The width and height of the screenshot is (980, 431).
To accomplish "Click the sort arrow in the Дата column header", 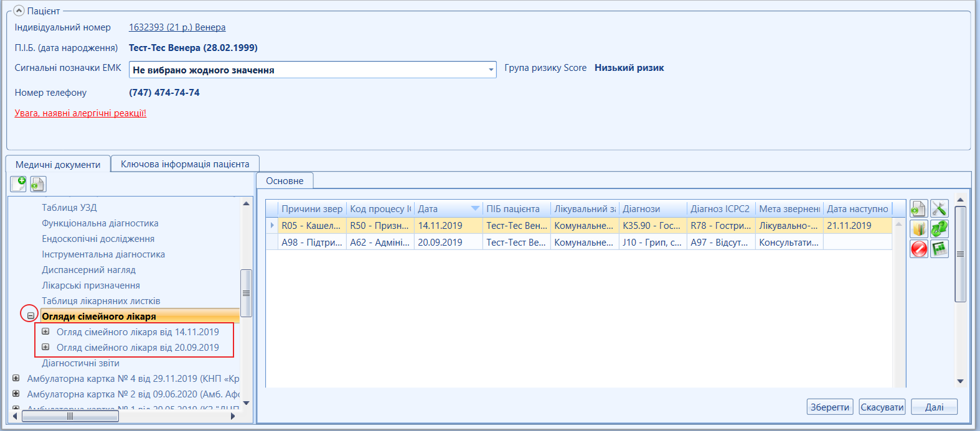I will 476,208.
